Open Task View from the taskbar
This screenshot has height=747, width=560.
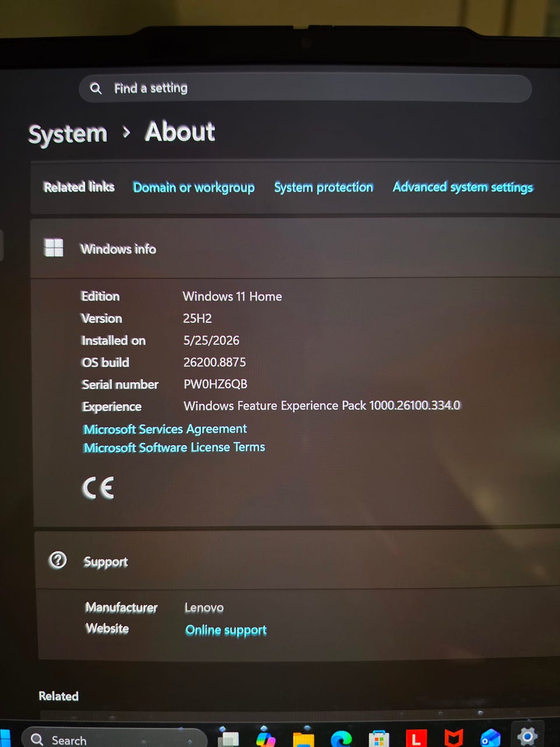[228, 738]
